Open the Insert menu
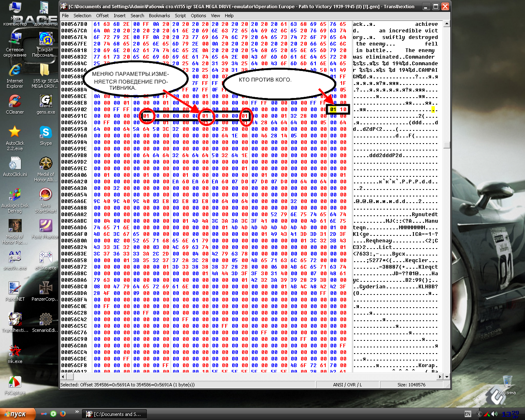The height and width of the screenshot is (420, 525). pos(120,16)
